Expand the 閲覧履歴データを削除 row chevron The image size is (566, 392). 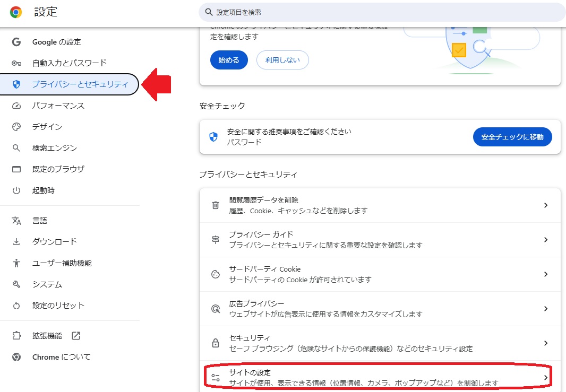pyautogui.click(x=545, y=205)
